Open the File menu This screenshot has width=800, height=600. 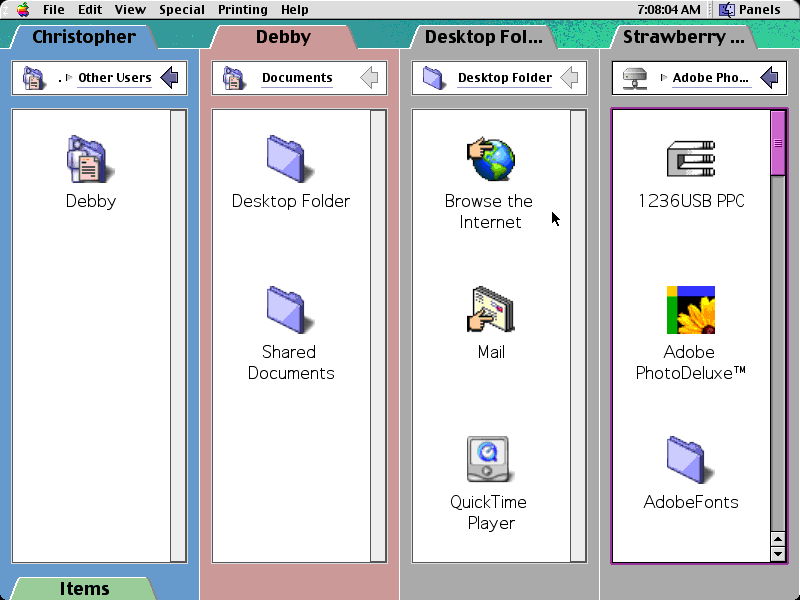(54, 10)
